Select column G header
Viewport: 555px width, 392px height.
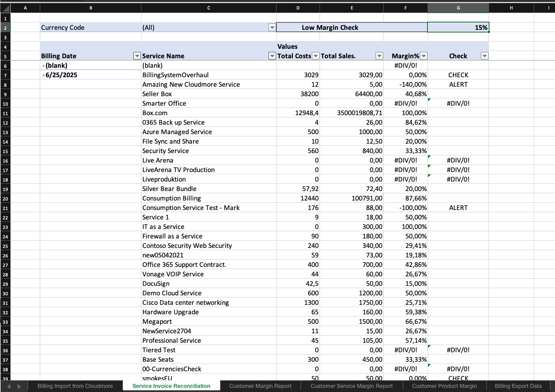(458, 8)
